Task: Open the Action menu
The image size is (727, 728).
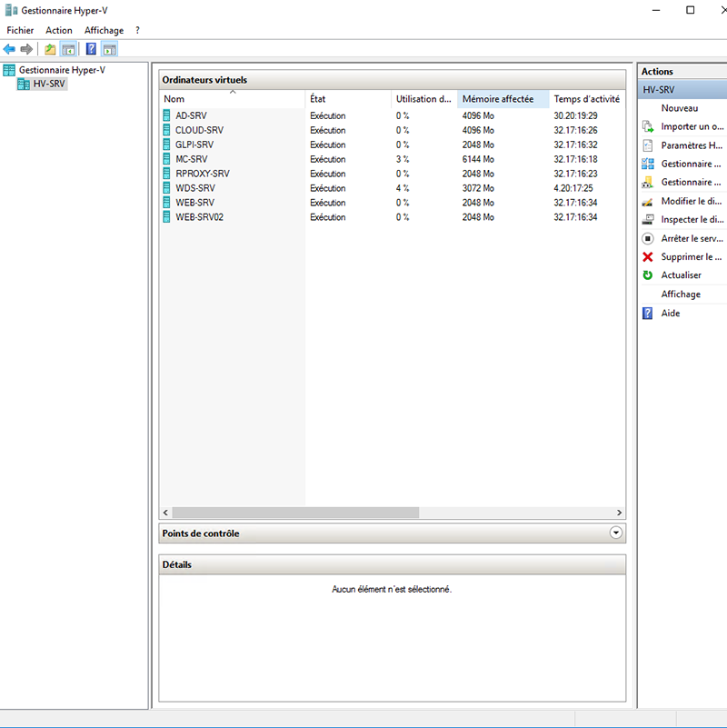Action: (59, 30)
